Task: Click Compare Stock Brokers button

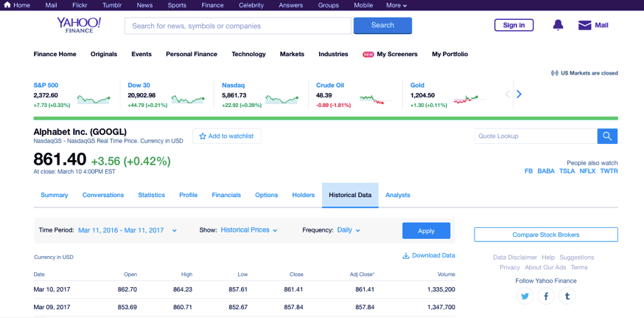Action: 546,235
